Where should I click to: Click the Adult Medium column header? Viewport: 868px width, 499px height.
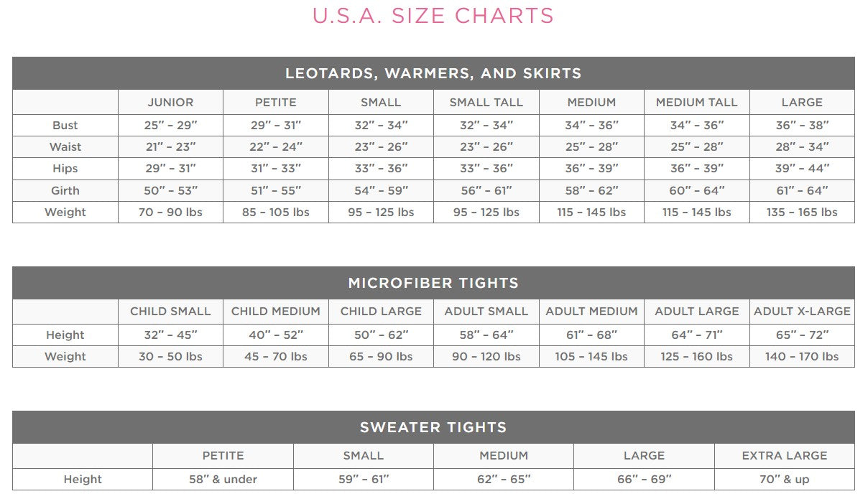(x=591, y=312)
